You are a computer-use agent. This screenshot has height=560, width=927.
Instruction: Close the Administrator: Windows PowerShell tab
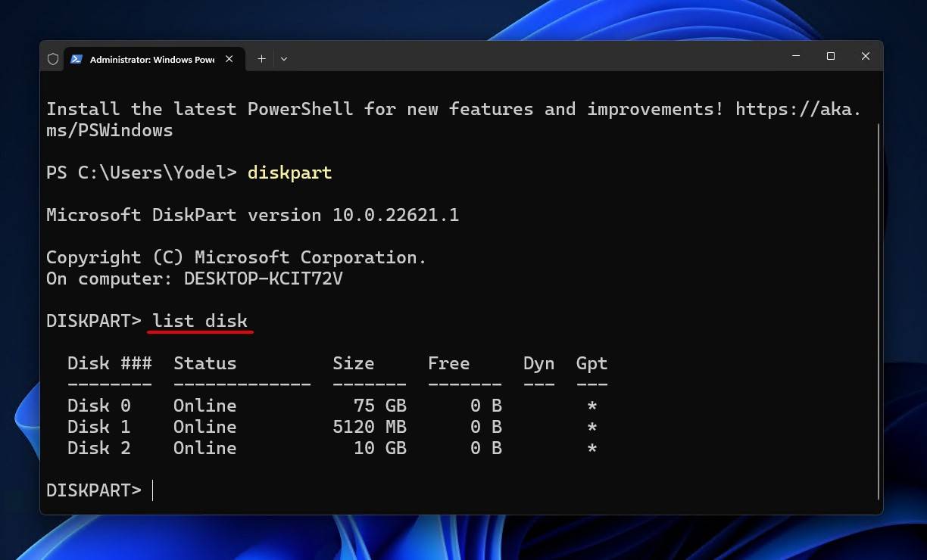pos(229,59)
